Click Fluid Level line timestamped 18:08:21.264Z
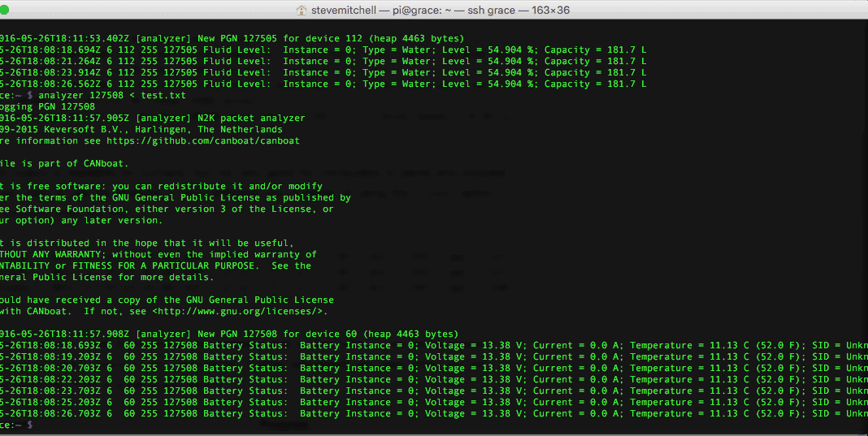868x436 pixels. [323, 61]
